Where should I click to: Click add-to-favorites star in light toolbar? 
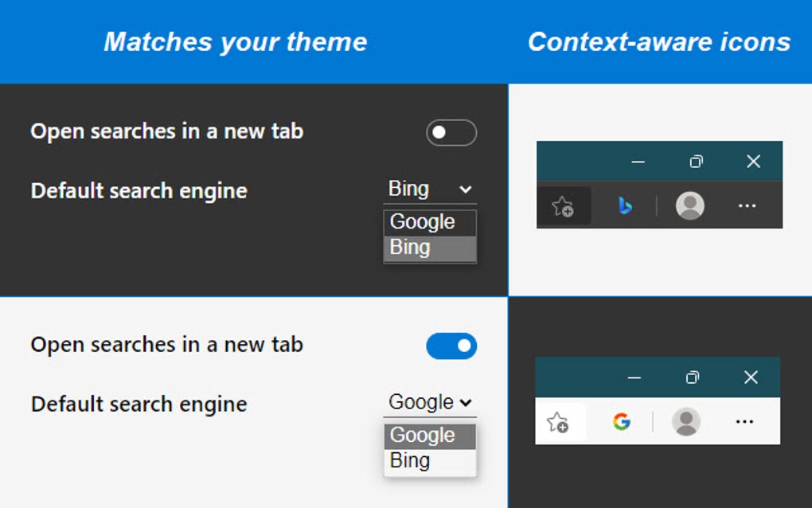(x=558, y=422)
